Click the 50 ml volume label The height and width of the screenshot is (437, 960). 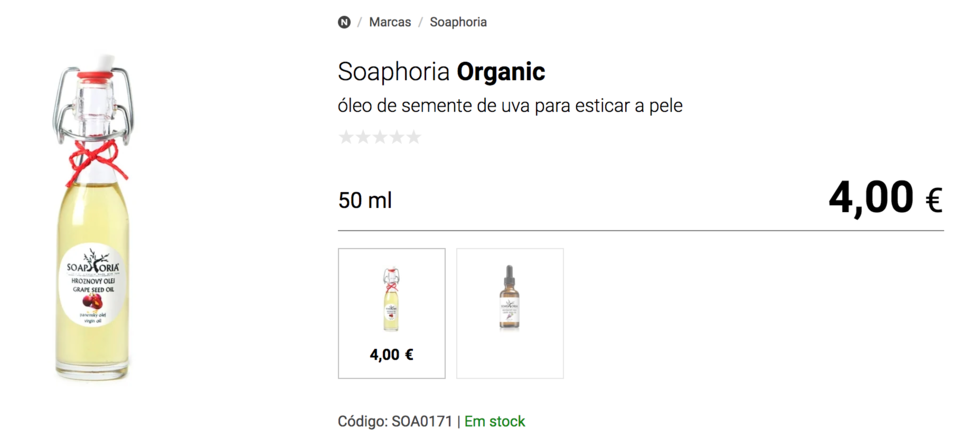tap(365, 200)
